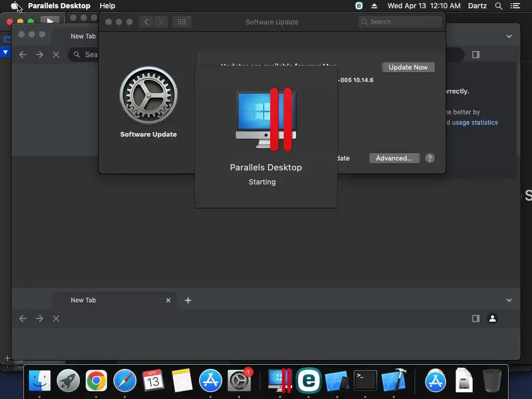Open Launchpad from the Dock
This screenshot has width=532, height=399.
click(x=68, y=380)
